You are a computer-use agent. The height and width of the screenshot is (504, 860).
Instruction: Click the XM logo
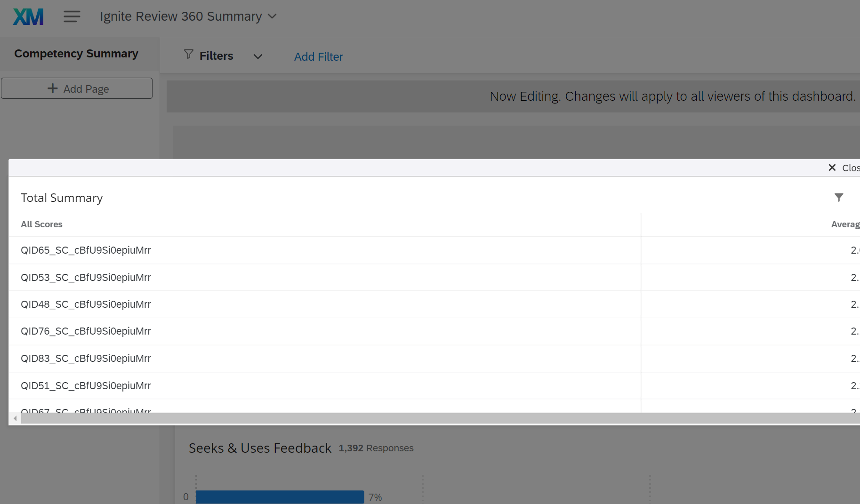(28, 17)
